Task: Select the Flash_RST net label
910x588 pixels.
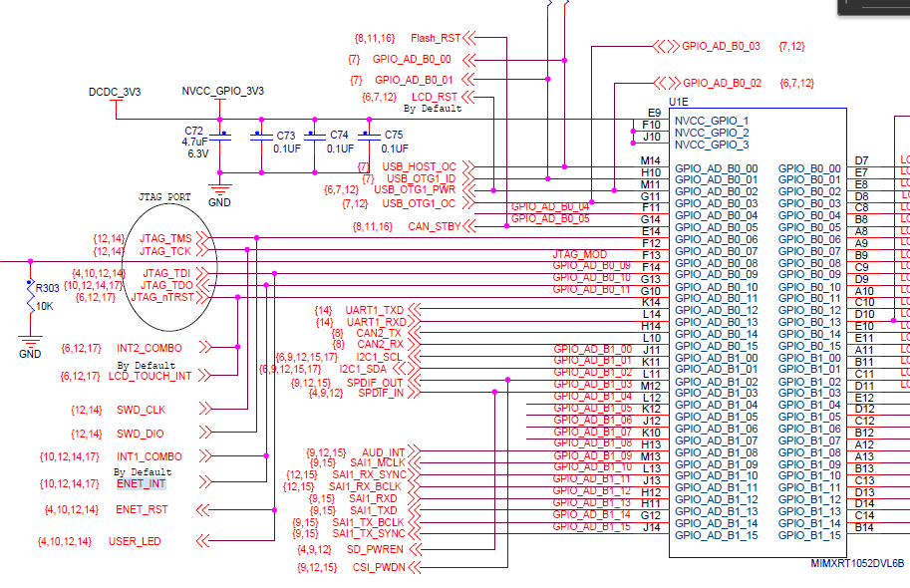Action: coord(436,38)
